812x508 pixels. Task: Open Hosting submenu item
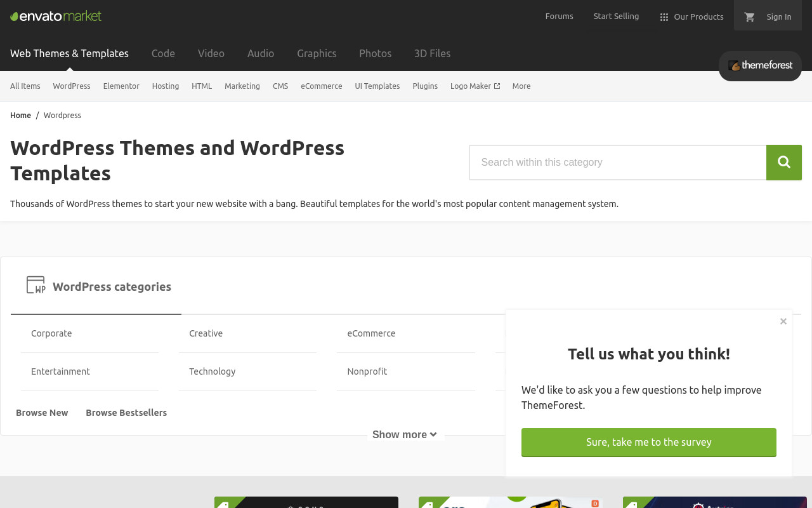(166, 86)
